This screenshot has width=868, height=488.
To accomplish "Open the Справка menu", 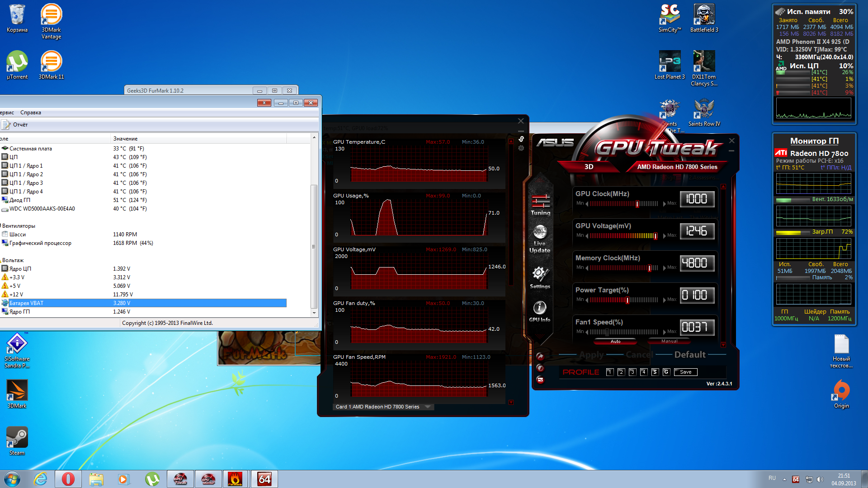I will (31, 113).
